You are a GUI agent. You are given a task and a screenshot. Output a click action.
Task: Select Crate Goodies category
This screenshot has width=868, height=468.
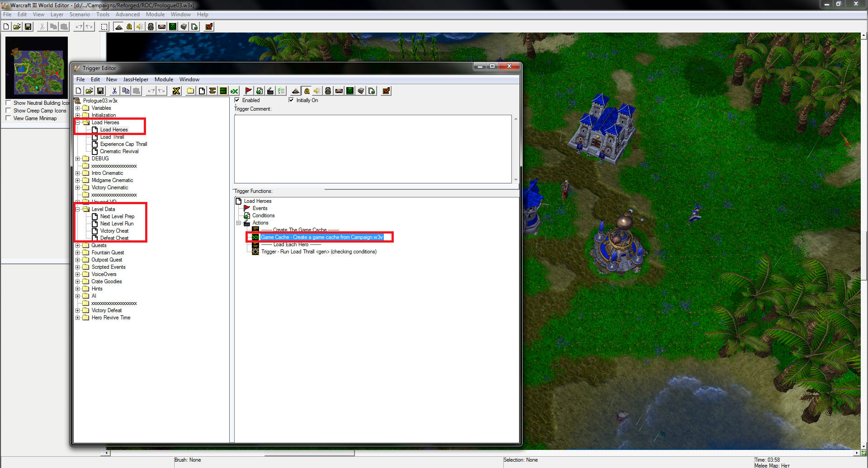pos(107,281)
